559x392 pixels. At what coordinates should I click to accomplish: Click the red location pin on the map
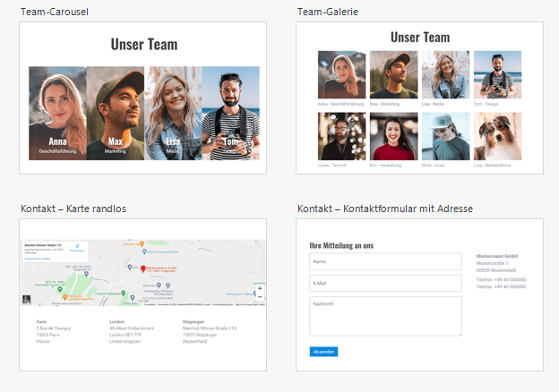[143, 268]
